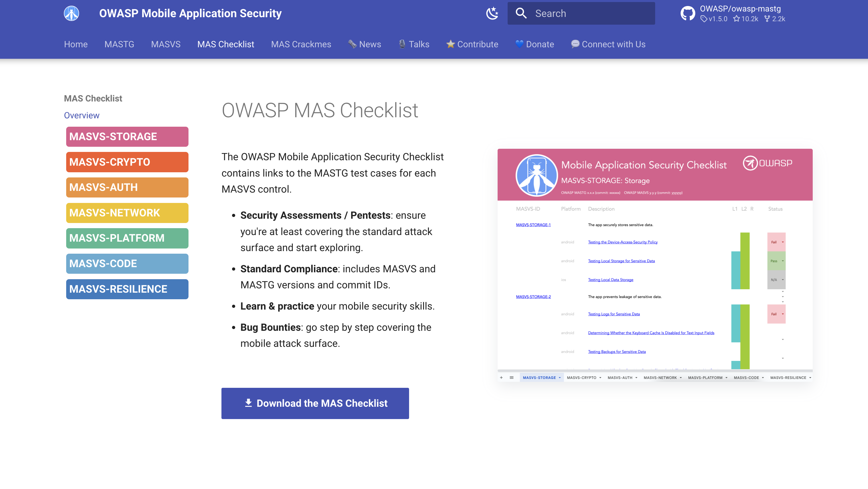Click the Contribute star icon
The image size is (868, 489).
tap(450, 44)
